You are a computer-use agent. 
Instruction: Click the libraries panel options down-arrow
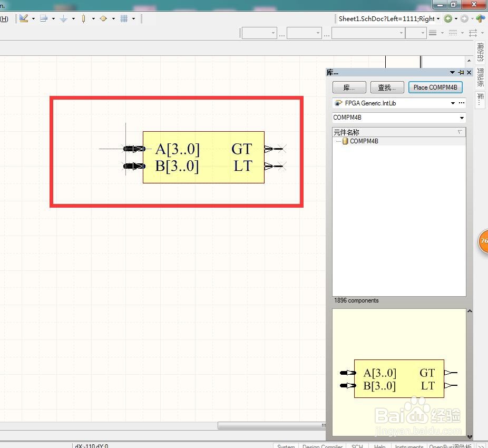pyautogui.click(x=452, y=72)
